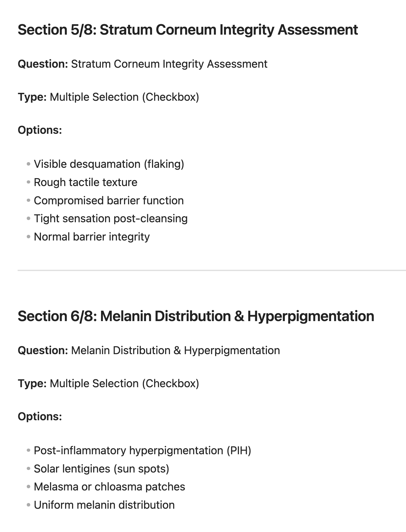
Task: Click 'Melasma or chloasma patches' item
Action: point(109,487)
